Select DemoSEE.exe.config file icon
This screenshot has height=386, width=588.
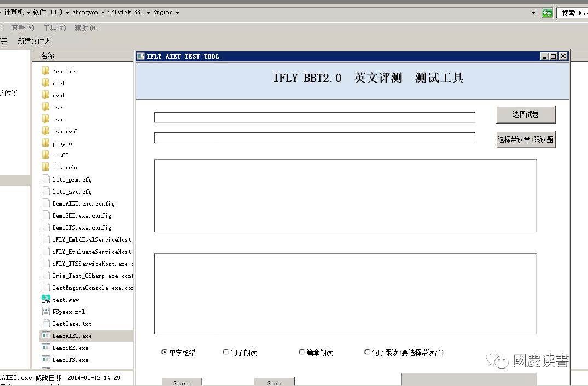click(46, 215)
